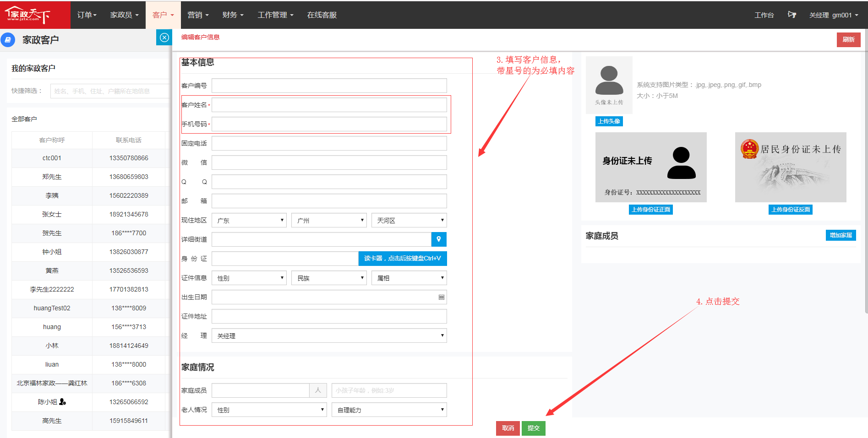Viewport: 868px width, 438px height.
Task: Select customer row 张女士
Action: [x=91, y=214]
